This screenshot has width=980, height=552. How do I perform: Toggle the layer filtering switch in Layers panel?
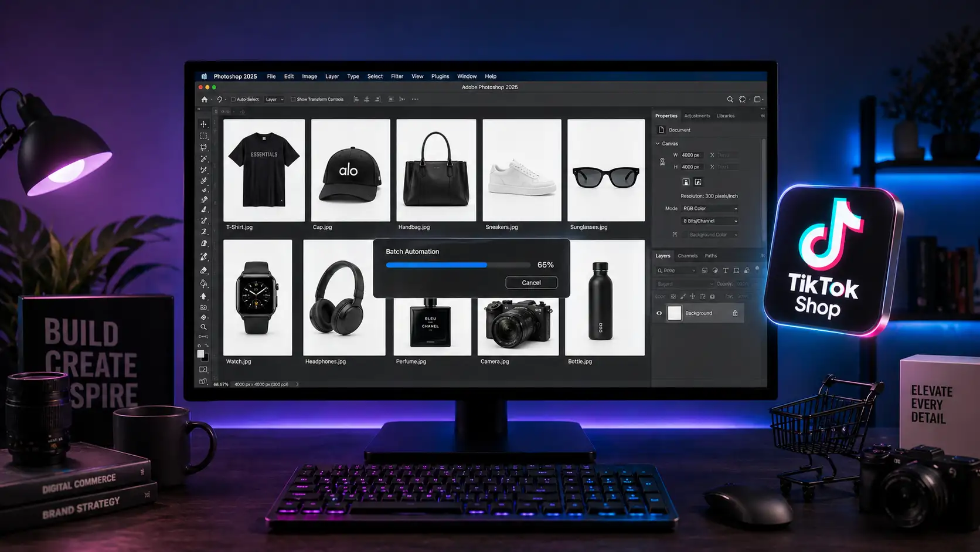coord(757,268)
